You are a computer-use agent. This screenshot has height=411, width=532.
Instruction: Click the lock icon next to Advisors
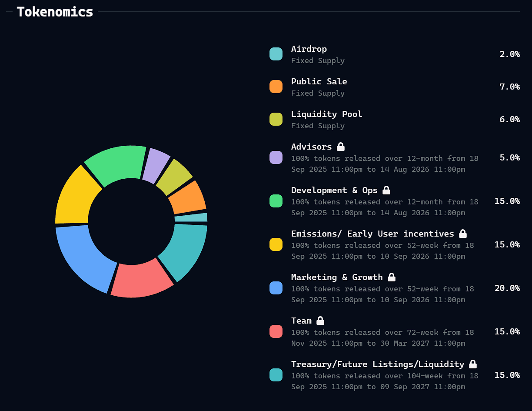coord(341,147)
